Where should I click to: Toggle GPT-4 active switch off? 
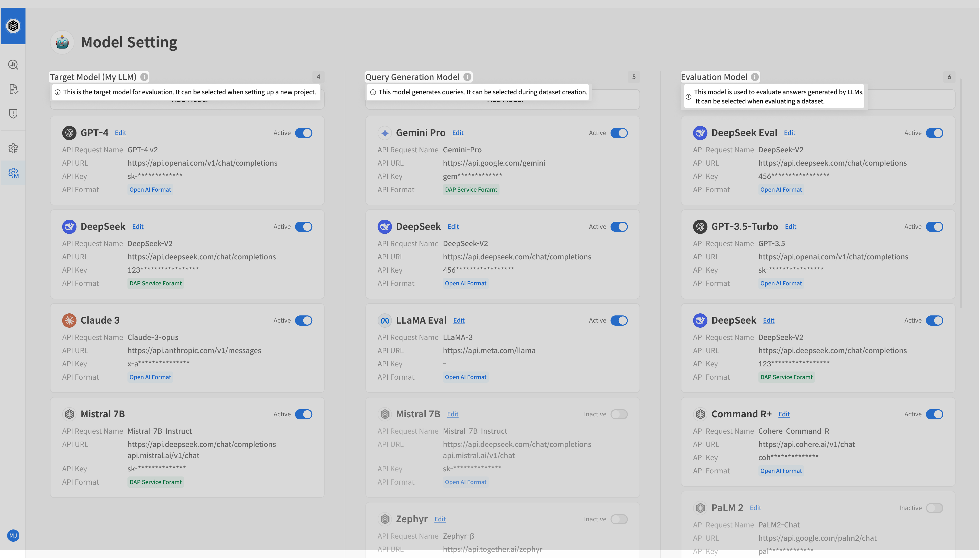click(304, 133)
